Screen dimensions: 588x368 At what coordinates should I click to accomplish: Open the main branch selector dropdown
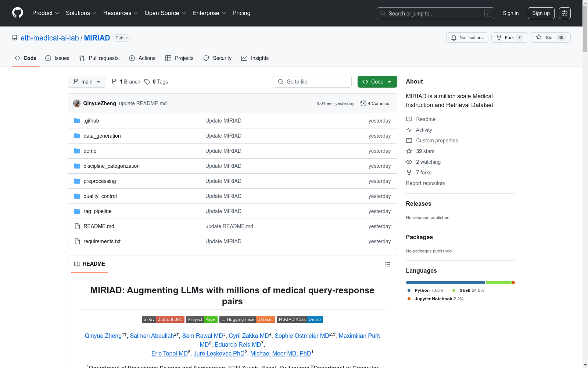[x=87, y=82]
